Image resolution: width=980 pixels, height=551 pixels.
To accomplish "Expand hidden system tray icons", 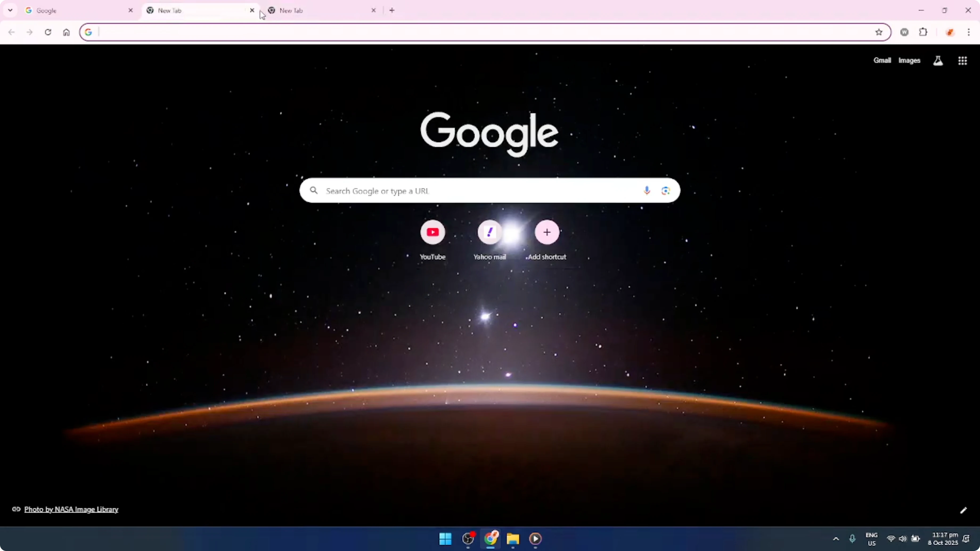I will tap(835, 539).
